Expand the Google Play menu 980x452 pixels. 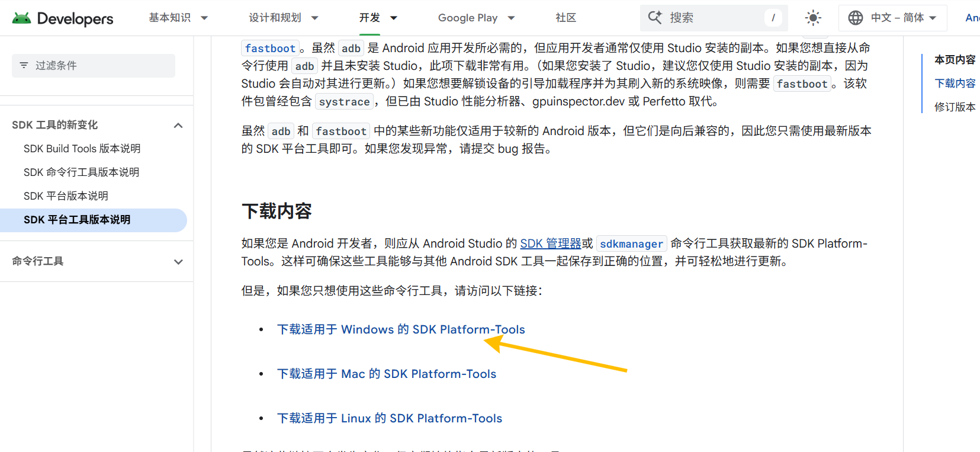tap(476, 18)
